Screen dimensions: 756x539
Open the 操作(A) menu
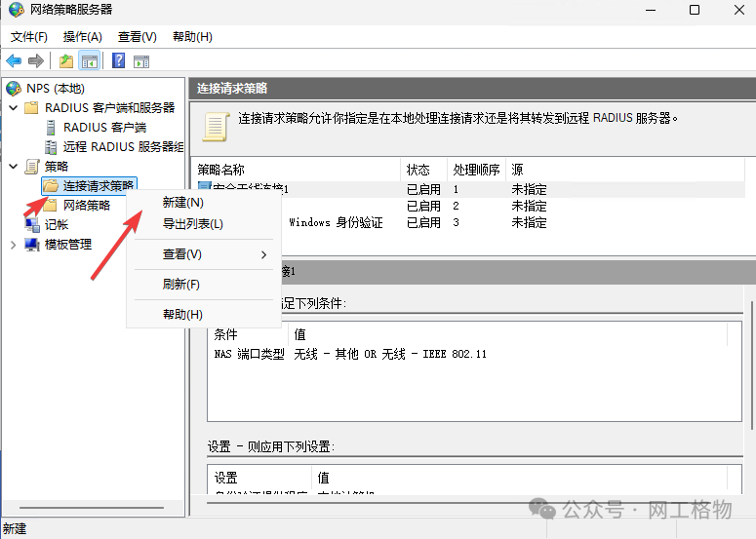click(83, 37)
